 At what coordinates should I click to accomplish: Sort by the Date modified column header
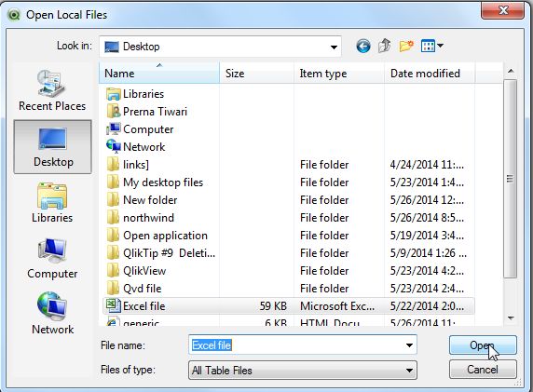(x=430, y=73)
